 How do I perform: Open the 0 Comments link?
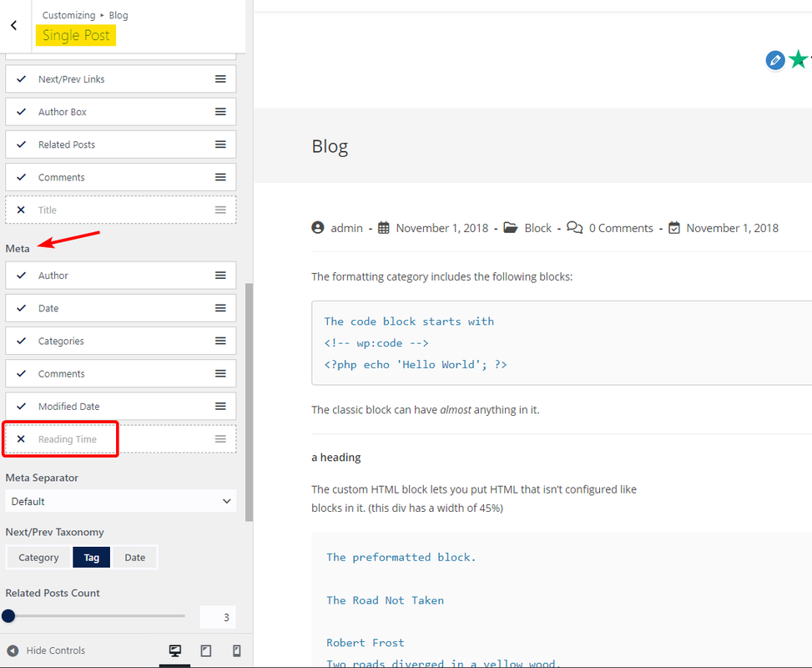coord(621,228)
